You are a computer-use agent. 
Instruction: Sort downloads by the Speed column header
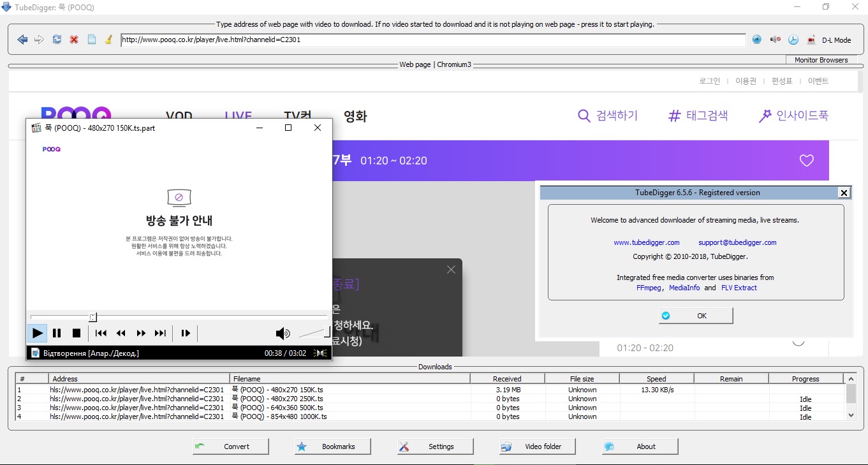(x=656, y=379)
